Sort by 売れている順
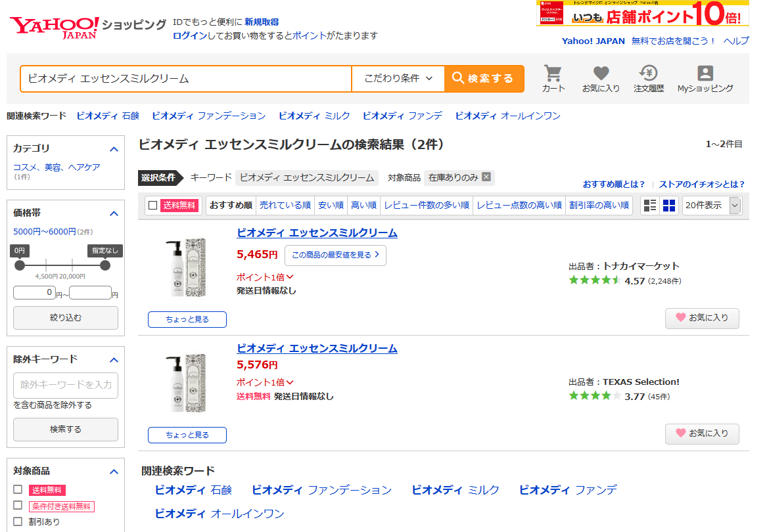 click(285, 206)
